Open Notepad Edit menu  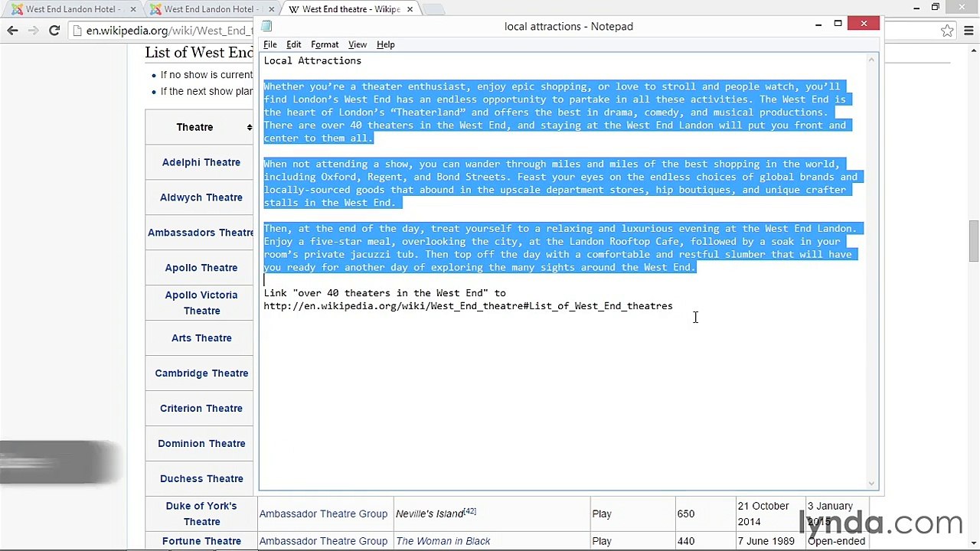(x=293, y=44)
